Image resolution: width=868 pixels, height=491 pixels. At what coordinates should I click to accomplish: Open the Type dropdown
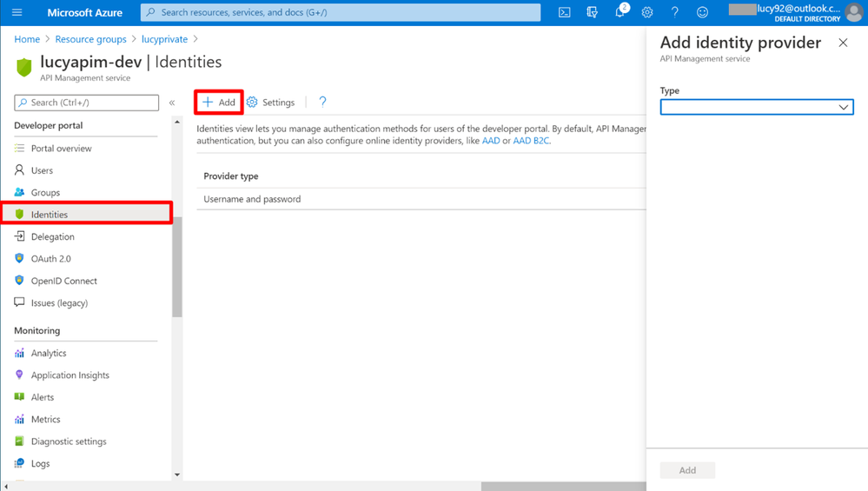(757, 107)
